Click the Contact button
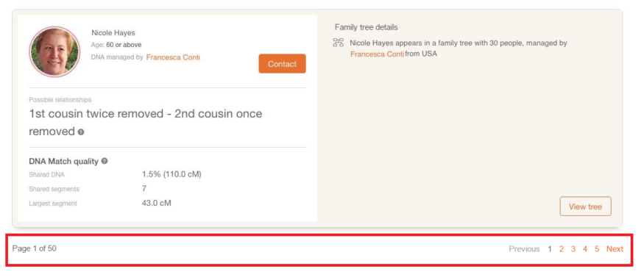The width and height of the screenshot is (644, 280). point(282,63)
